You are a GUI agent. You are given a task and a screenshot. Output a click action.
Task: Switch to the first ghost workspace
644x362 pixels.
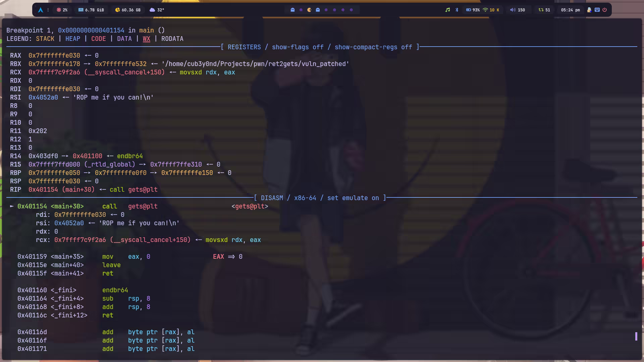(292, 10)
